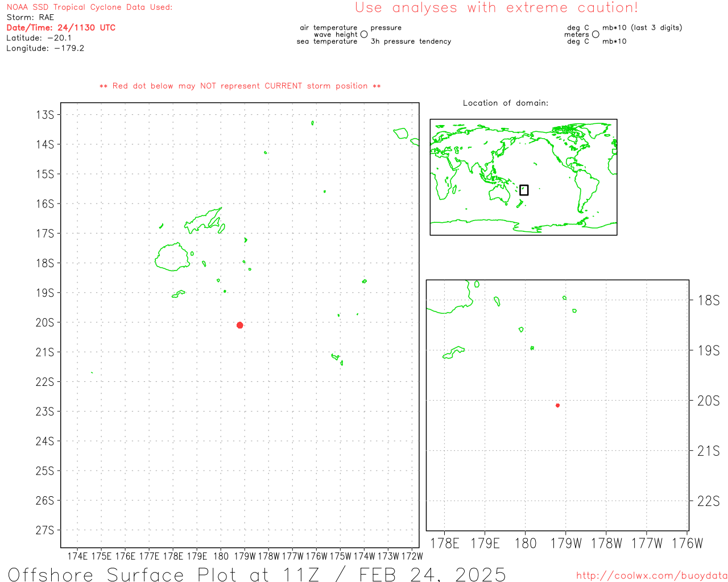
Task: Click the '16S' latitude label on main map
Action: click(x=45, y=203)
